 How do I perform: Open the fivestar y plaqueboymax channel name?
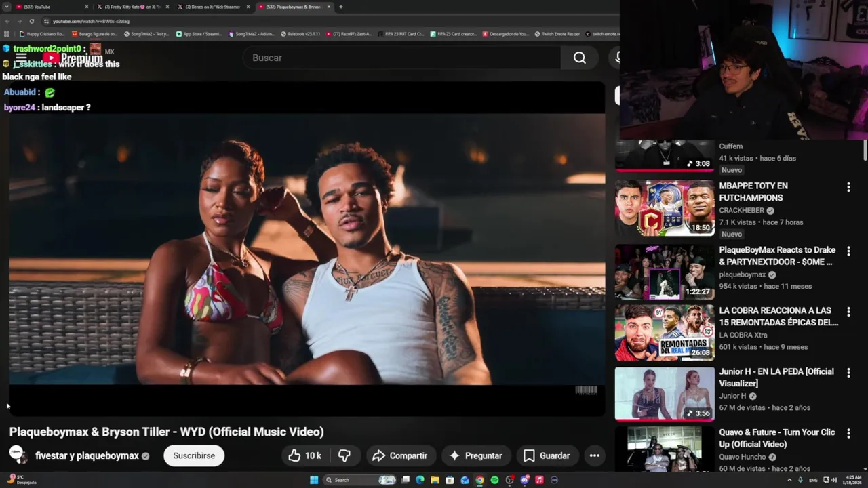click(x=87, y=455)
